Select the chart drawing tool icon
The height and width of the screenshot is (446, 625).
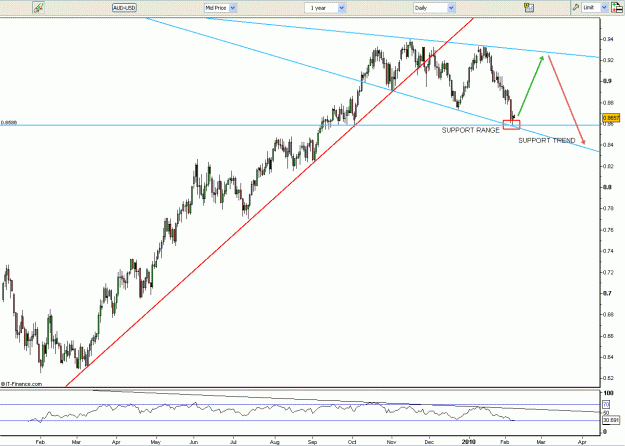pyautogui.click(x=39, y=8)
